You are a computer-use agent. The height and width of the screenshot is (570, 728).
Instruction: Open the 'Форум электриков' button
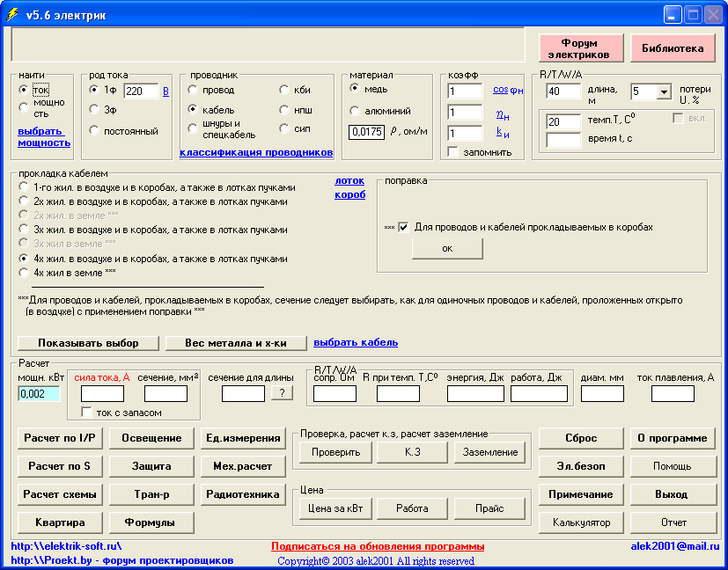(x=579, y=48)
